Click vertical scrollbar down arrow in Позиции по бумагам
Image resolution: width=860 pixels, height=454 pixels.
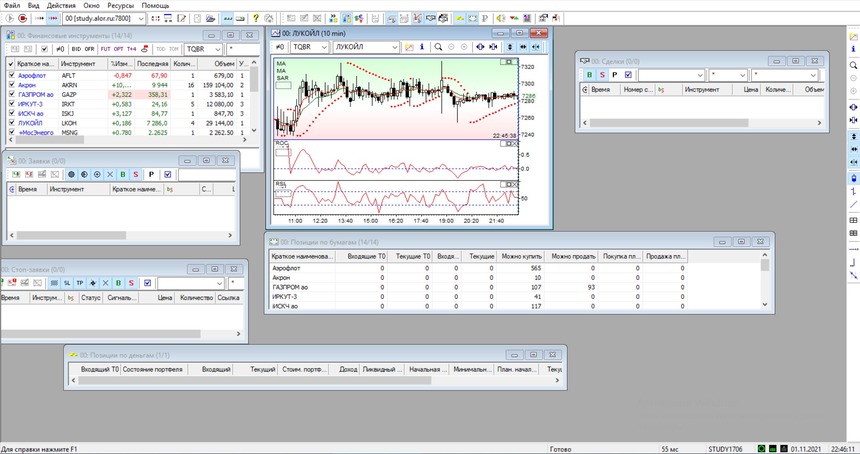point(765,304)
